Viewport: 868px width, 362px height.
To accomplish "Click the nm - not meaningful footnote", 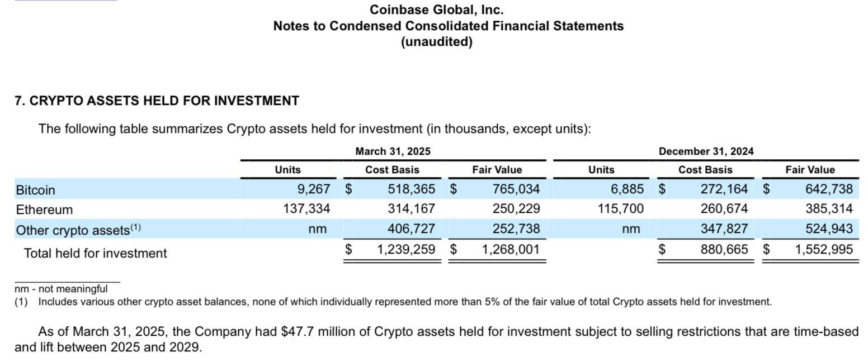I will (x=61, y=289).
